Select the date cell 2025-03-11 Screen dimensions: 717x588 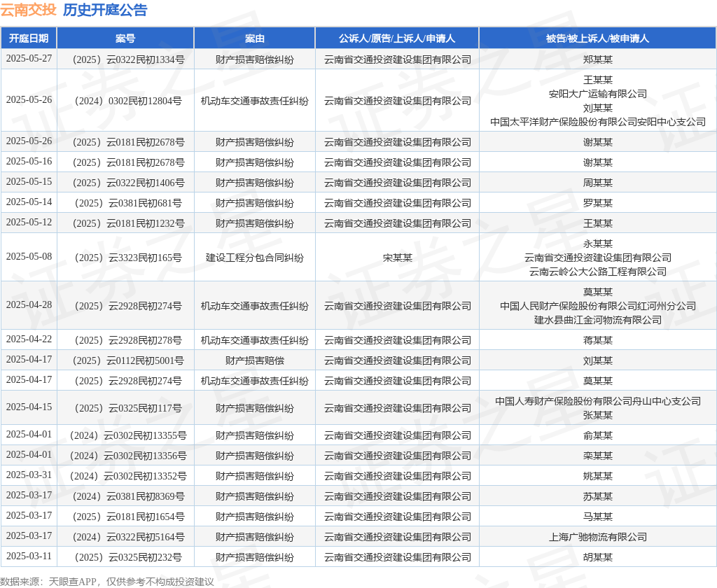[x=29, y=557]
